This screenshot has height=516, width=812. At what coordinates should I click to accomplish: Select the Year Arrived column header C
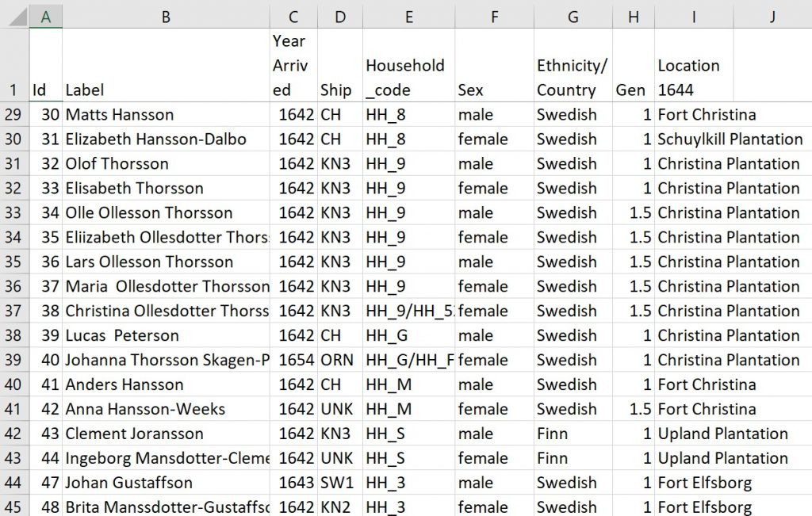[x=293, y=16]
